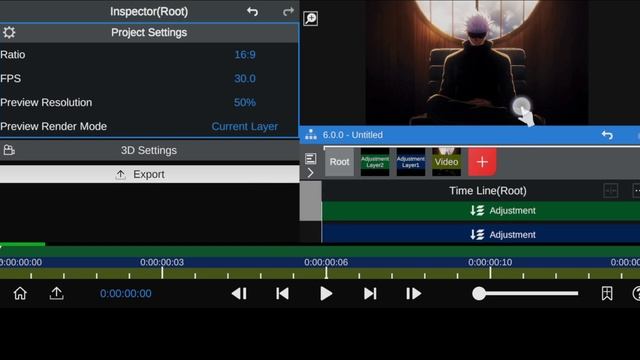Click the Time Line(Root) header label
Image resolution: width=640 pixels, height=360 pixels.
(488, 191)
